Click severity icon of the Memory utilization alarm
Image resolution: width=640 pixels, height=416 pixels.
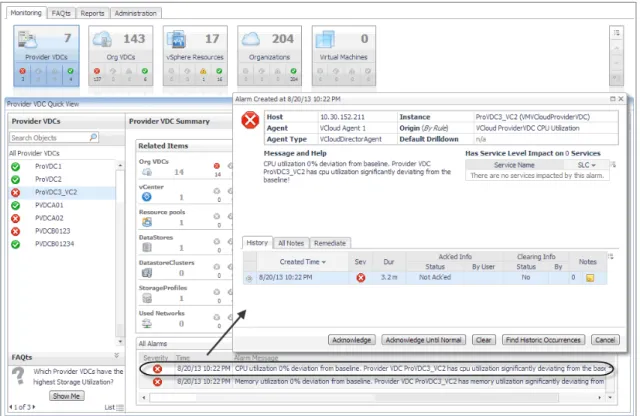[157, 382]
